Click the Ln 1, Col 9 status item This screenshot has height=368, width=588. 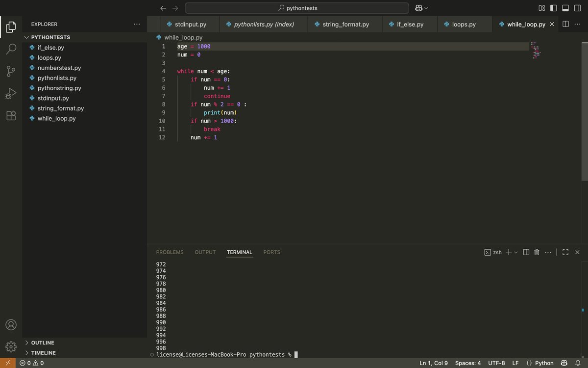click(434, 363)
